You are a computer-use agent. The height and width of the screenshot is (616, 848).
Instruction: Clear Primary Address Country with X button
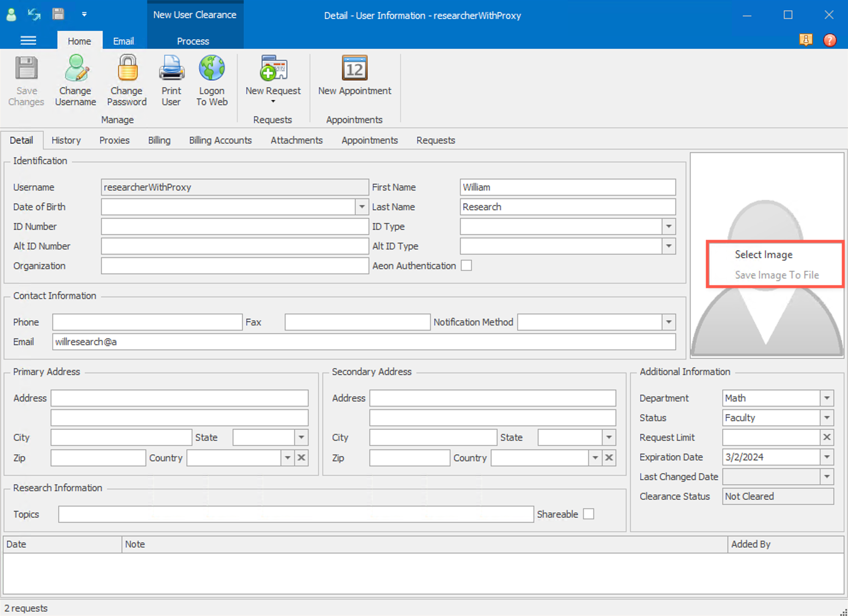(x=301, y=458)
